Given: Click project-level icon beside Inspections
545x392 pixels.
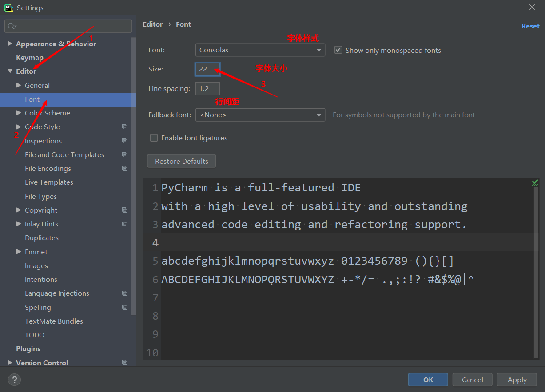Looking at the screenshot, I should click(x=124, y=141).
